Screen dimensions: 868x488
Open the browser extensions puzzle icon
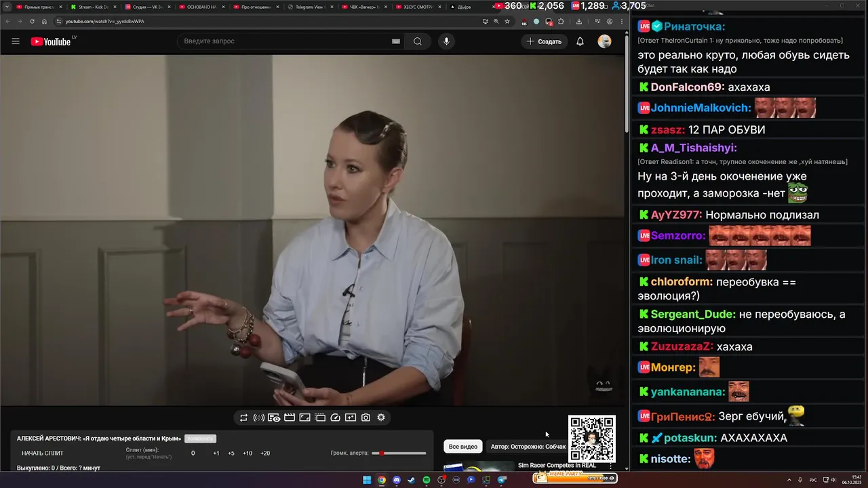561,21
